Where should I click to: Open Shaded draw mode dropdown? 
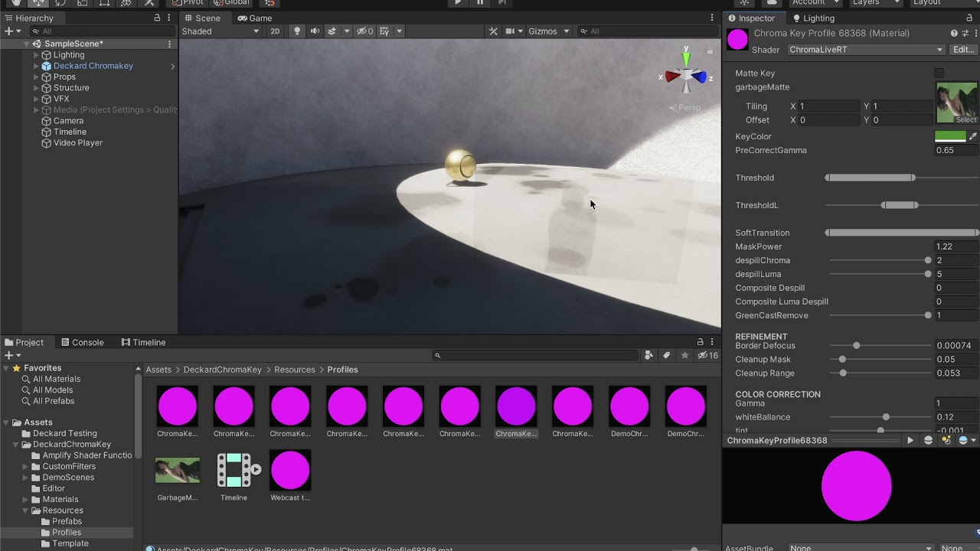(220, 31)
